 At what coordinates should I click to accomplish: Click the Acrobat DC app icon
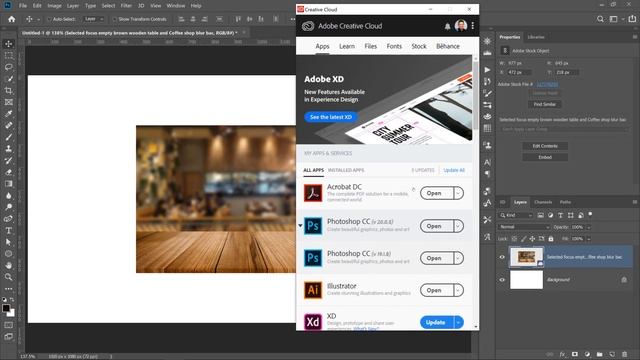click(313, 193)
